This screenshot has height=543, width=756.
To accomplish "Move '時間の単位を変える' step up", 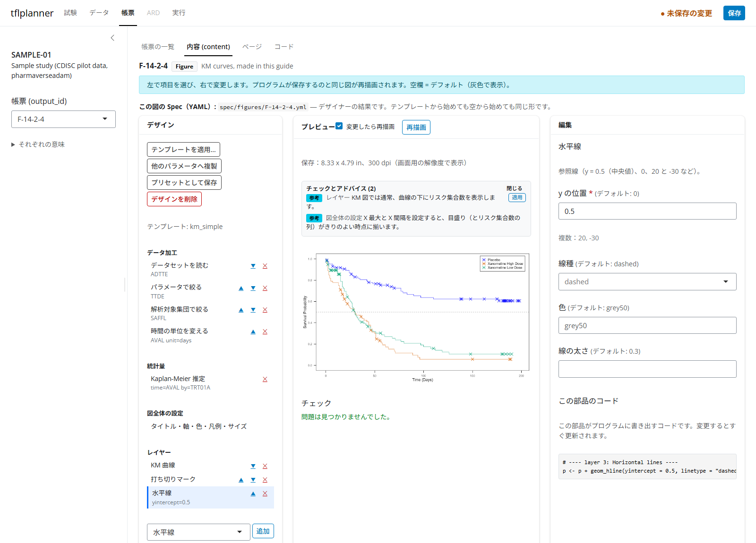I will [253, 331].
